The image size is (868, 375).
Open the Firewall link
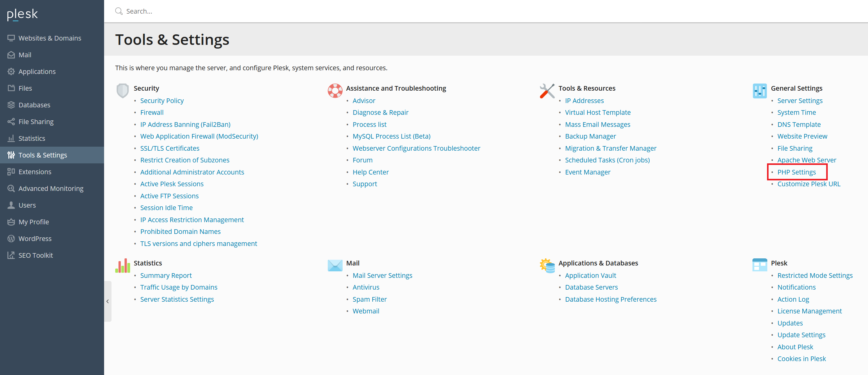pyautogui.click(x=151, y=112)
